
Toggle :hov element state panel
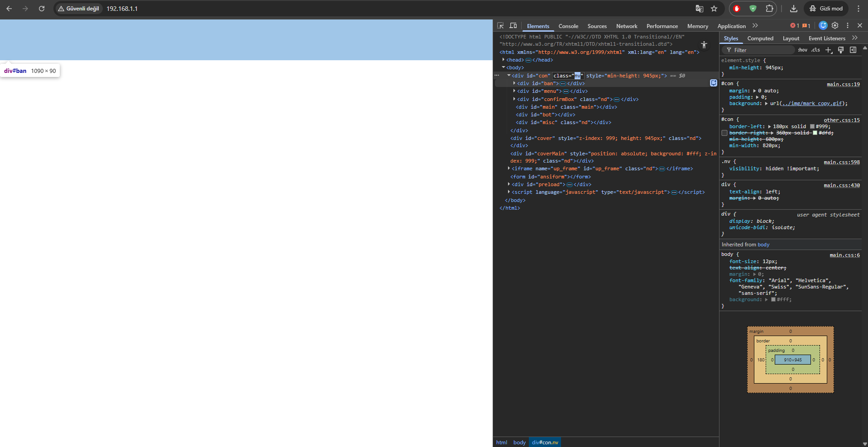pos(802,50)
